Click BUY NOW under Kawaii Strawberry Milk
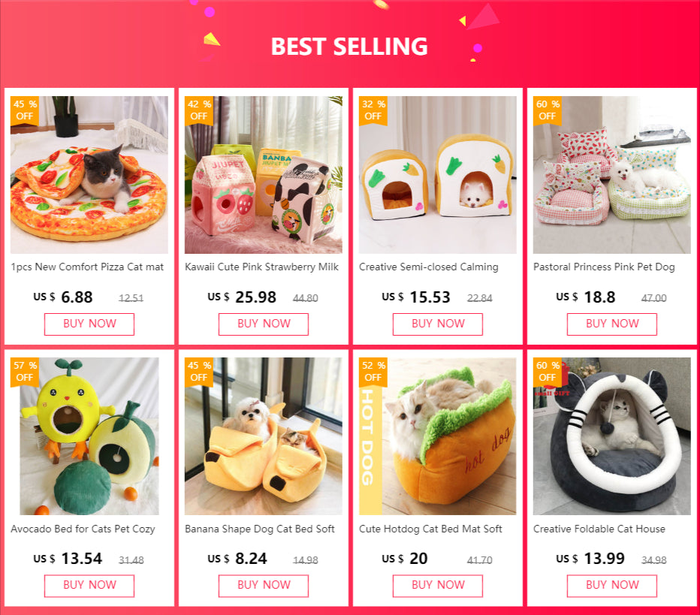This screenshot has width=700, height=615. (264, 324)
